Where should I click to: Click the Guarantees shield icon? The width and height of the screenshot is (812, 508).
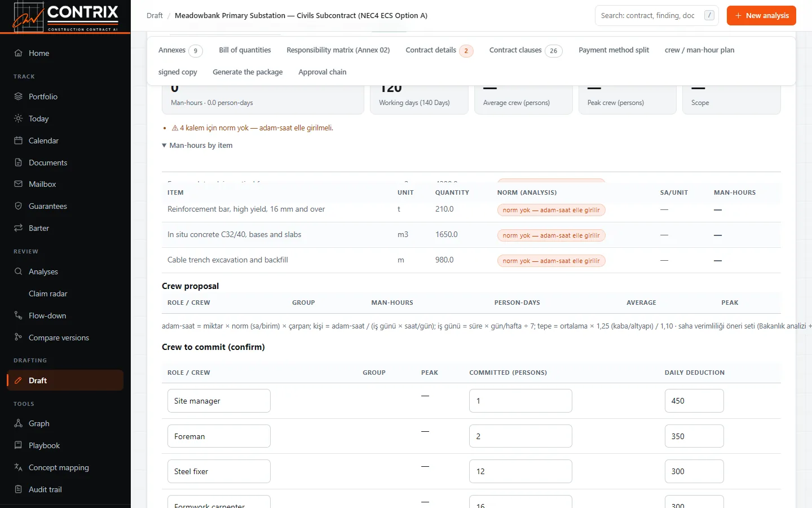(x=18, y=206)
